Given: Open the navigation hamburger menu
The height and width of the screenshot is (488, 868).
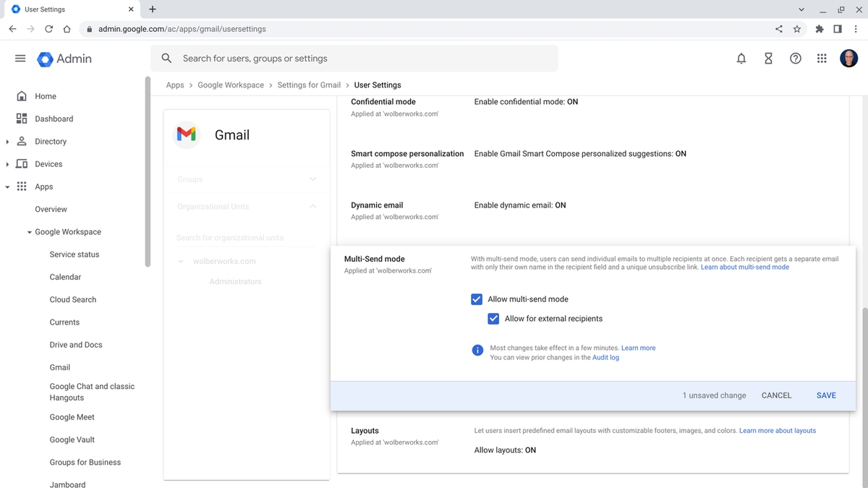Looking at the screenshot, I should (x=20, y=59).
